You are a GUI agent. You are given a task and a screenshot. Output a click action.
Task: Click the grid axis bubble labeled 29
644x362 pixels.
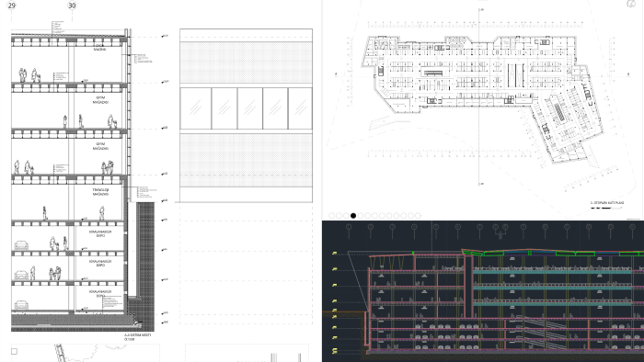pos(11,6)
